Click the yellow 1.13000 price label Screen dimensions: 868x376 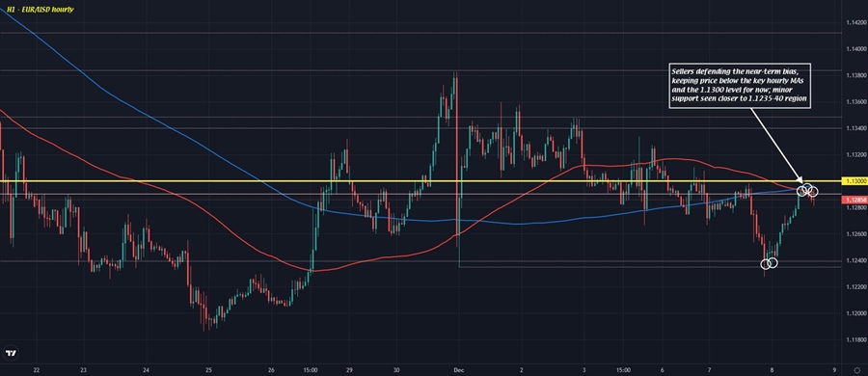(x=854, y=181)
